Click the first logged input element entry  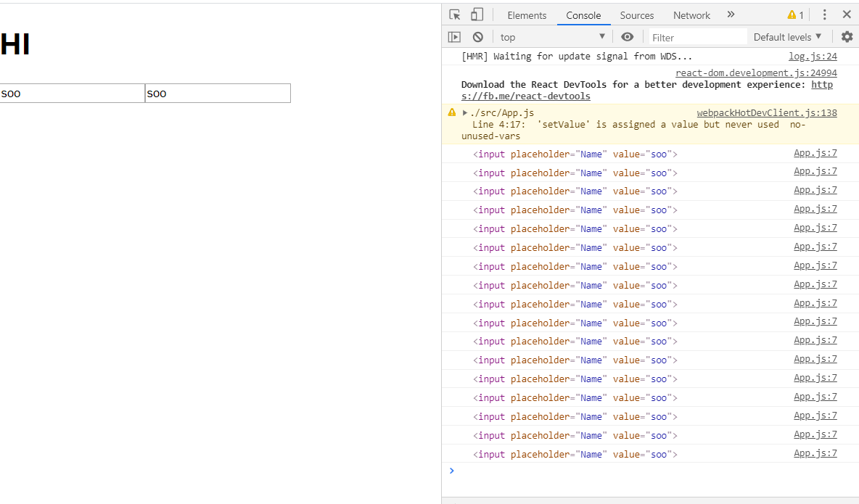pyautogui.click(x=575, y=154)
